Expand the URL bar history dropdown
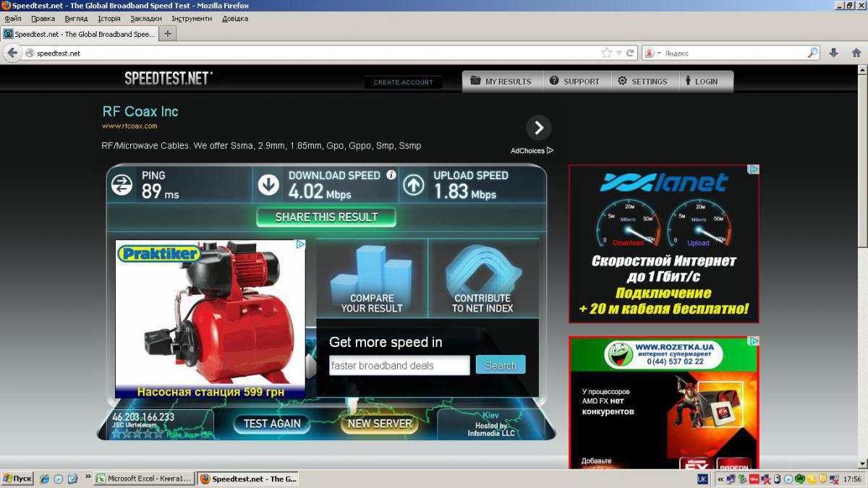Image resolution: width=868 pixels, height=488 pixels. pos(619,53)
